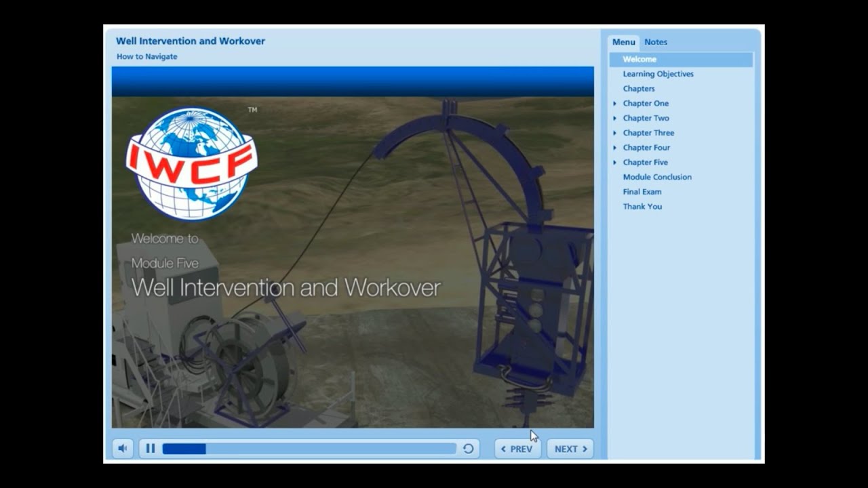
Task: Expand Chapter Four arrow
Action: (x=615, y=148)
